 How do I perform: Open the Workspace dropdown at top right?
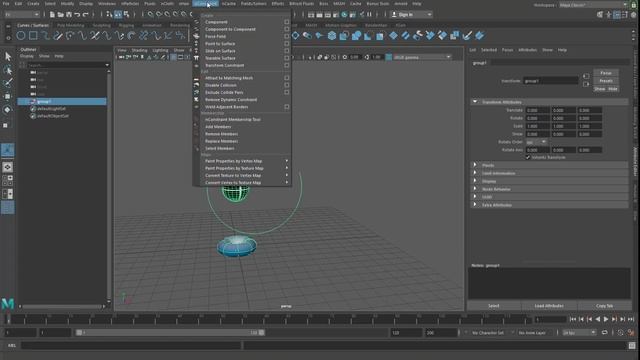coord(593,5)
